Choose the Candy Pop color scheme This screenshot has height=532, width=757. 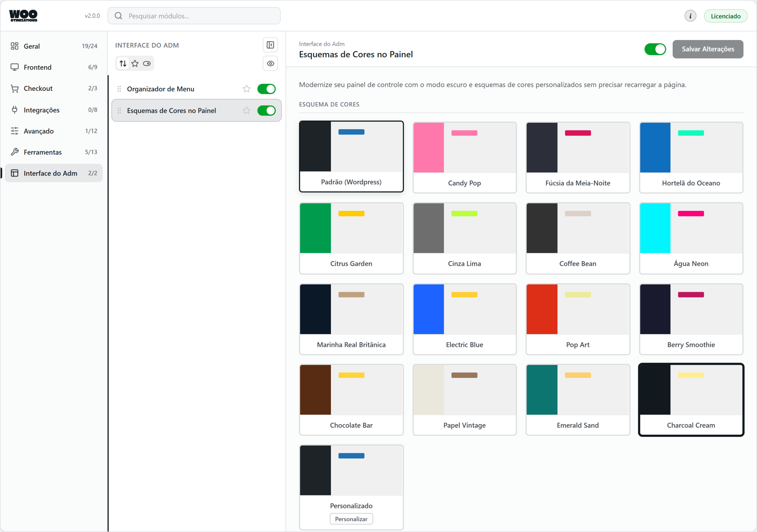pyautogui.click(x=464, y=157)
